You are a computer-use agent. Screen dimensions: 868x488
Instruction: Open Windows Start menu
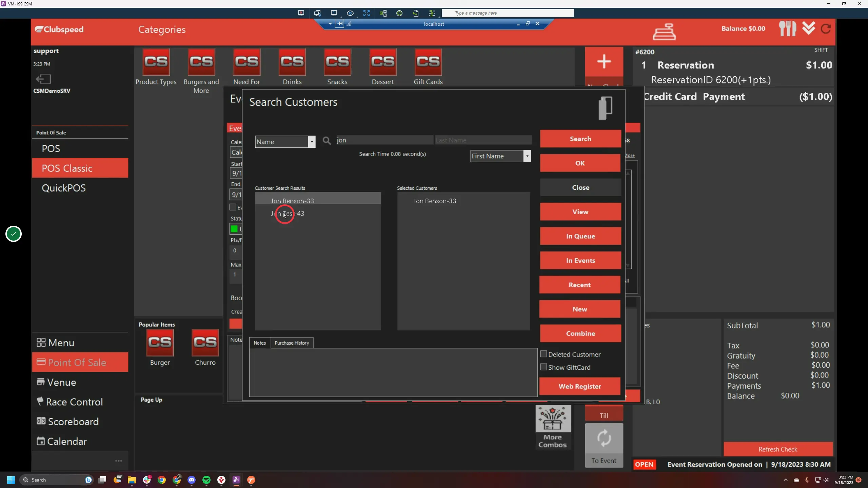click(x=11, y=480)
